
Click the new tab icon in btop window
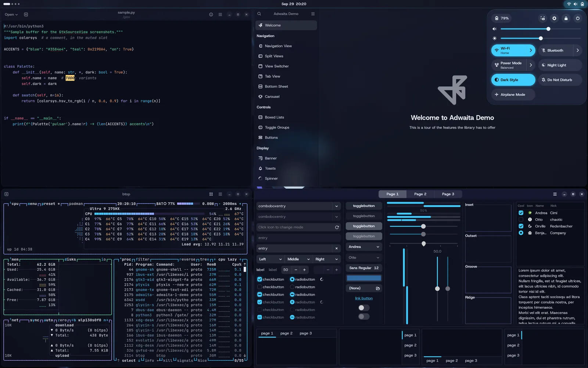6,194
